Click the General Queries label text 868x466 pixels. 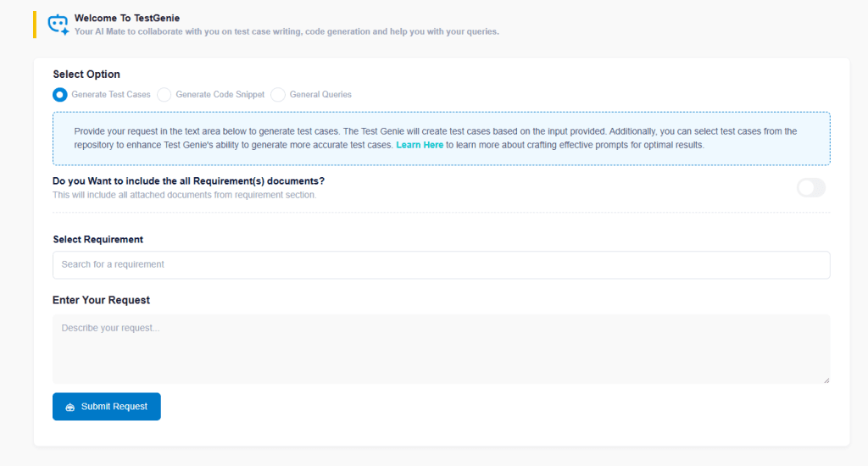click(320, 95)
